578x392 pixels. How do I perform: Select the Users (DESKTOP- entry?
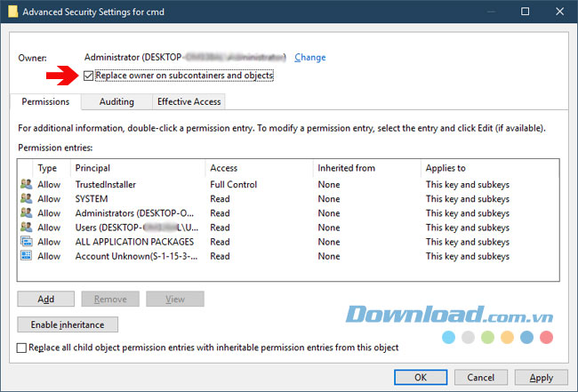click(x=137, y=228)
